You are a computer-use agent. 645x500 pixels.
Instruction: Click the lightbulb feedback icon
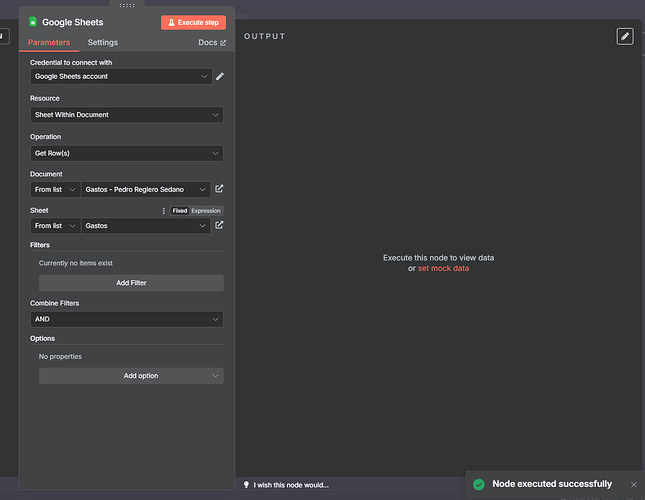coord(246,485)
